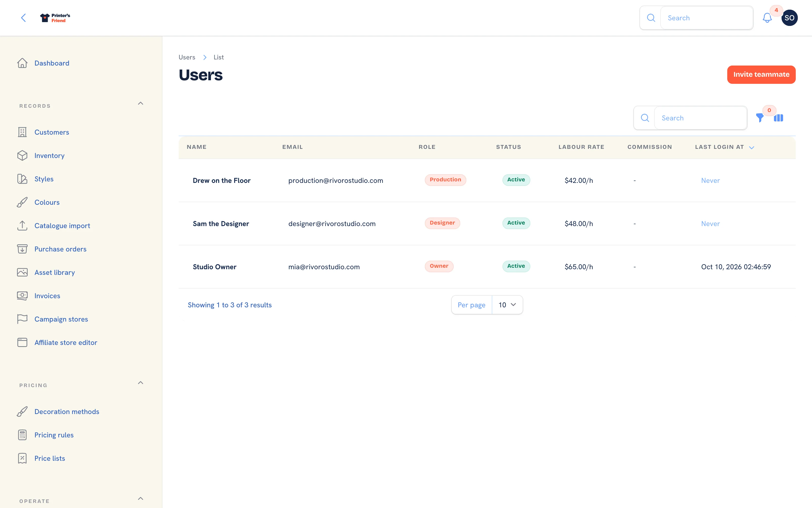Collapse the Records sidebar section
Viewport: 812px width, 508px height.
click(141, 103)
